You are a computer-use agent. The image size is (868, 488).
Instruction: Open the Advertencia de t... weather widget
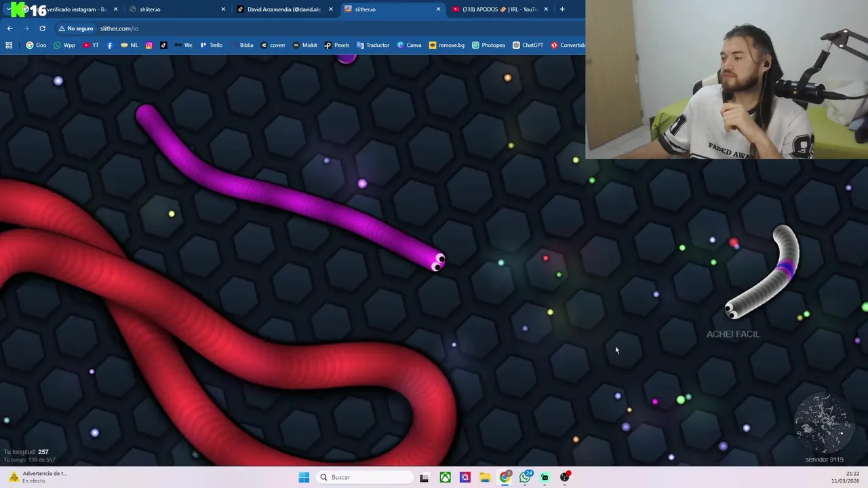point(37,477)
